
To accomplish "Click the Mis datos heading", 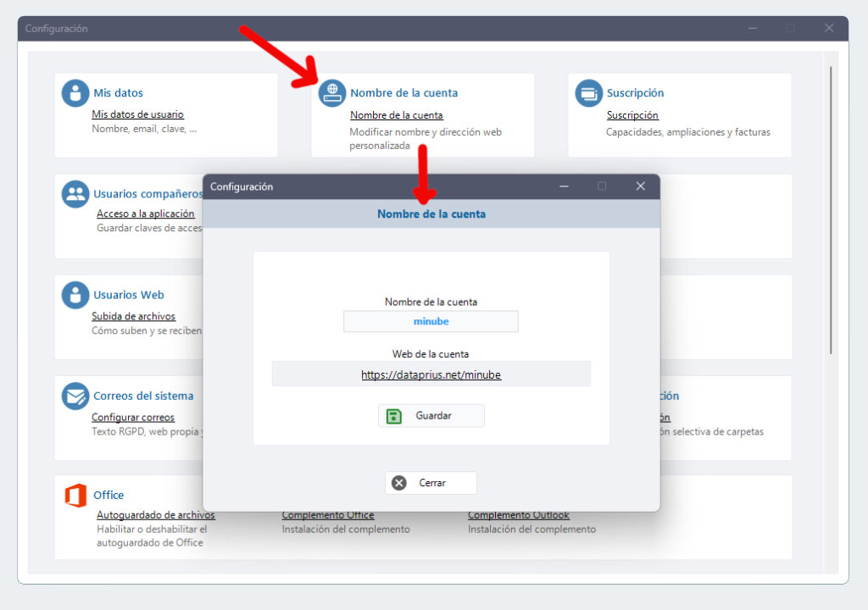I will [118, 93].
